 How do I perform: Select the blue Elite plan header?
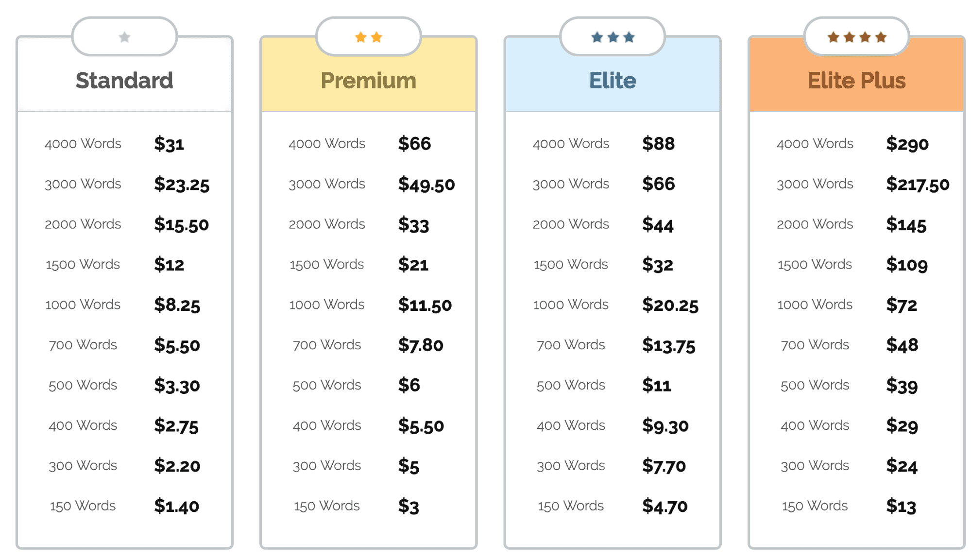[613, 81]
